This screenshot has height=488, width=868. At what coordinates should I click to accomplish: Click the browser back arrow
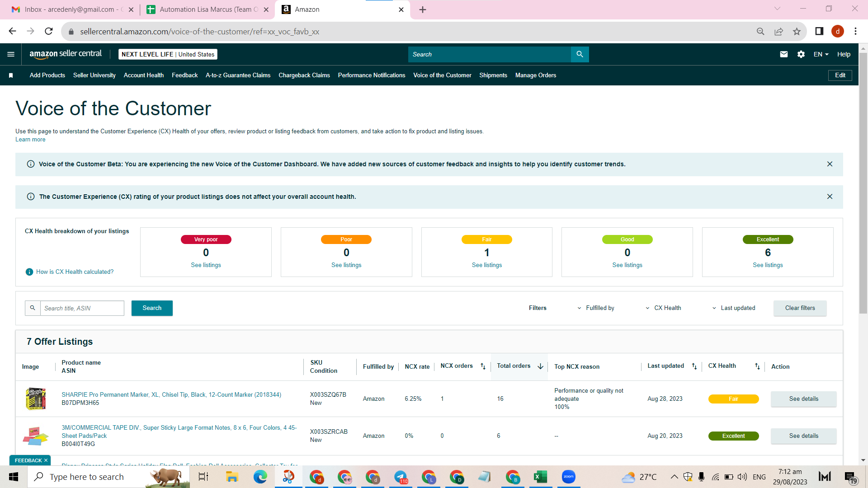(13, 31)
